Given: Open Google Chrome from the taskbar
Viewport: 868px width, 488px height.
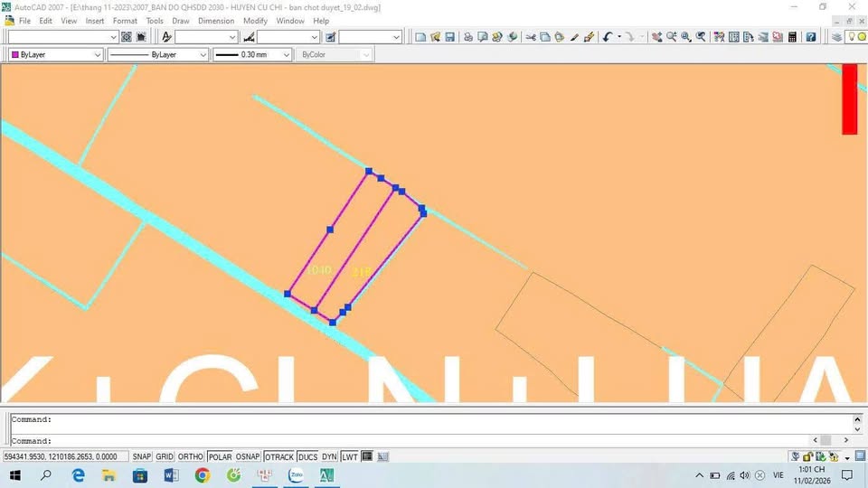Looking at the screenshot, I should [202, 475].
